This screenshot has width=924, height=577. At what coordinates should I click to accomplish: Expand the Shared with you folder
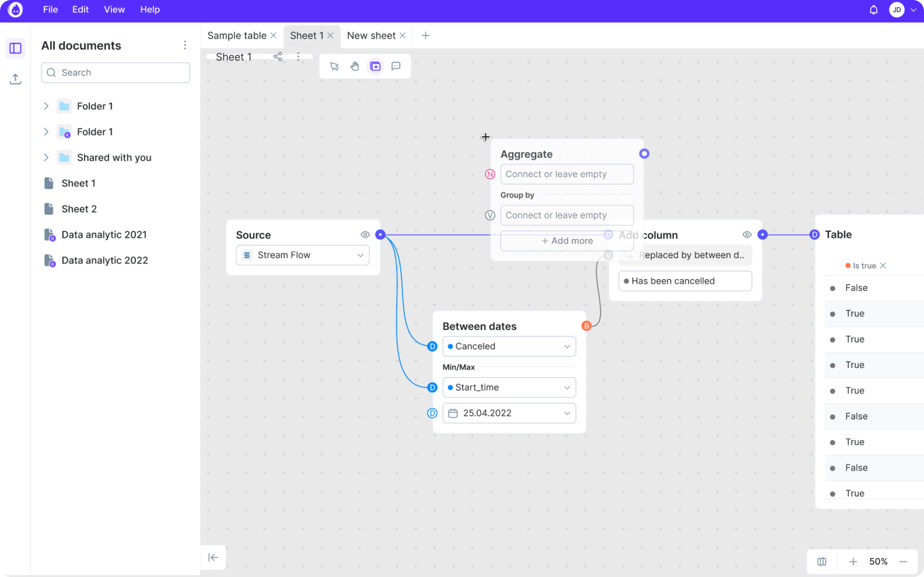(x=46, y=158)
